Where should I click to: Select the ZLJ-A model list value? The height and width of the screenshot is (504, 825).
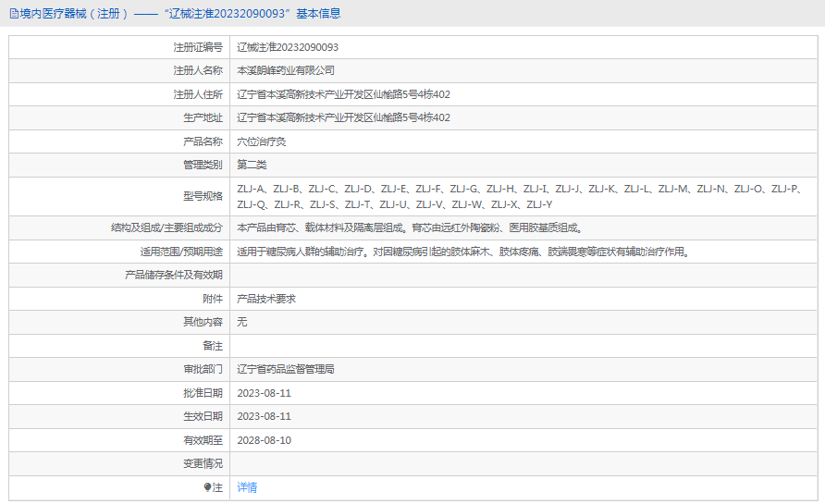(x=519, y=197)
